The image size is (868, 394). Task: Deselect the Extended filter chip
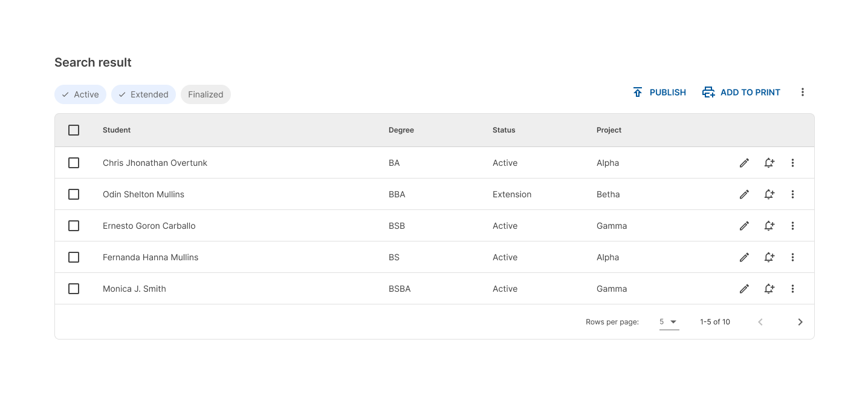coord(143,94)
